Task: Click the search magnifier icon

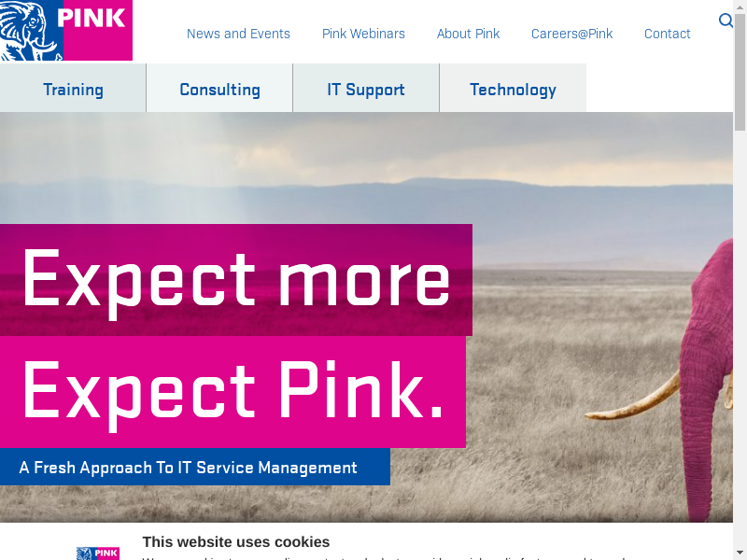Action: tap(726, 21)
